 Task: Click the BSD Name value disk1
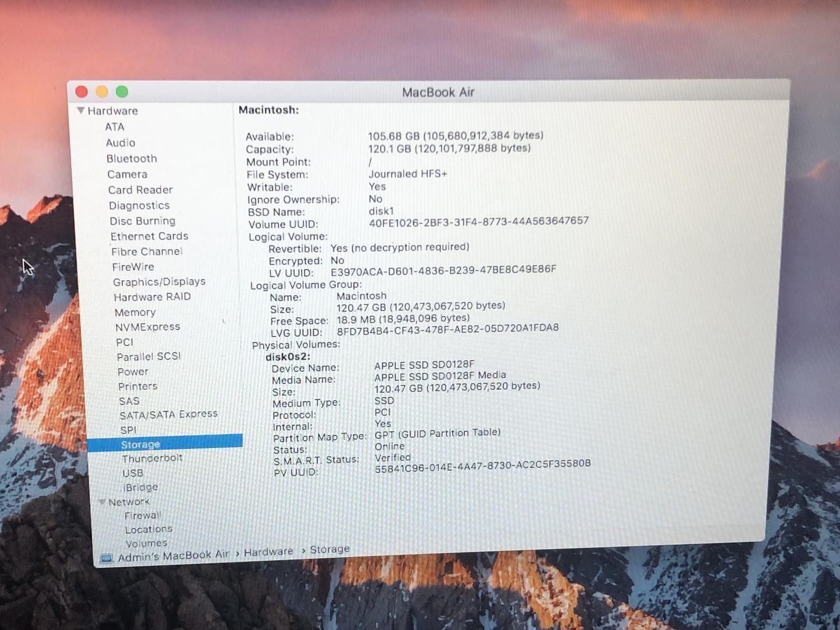click(381, 211)
